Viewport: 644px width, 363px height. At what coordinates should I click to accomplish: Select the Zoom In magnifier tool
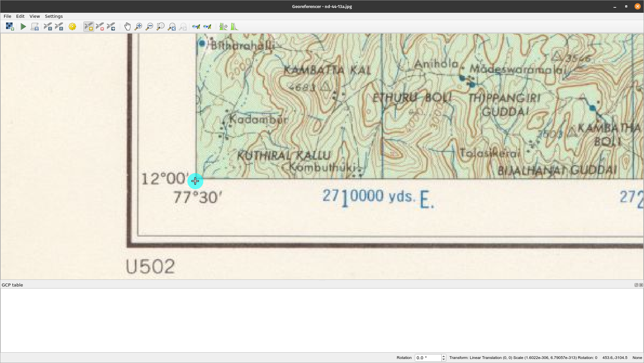pyautogui.click(x=138, y=27)
